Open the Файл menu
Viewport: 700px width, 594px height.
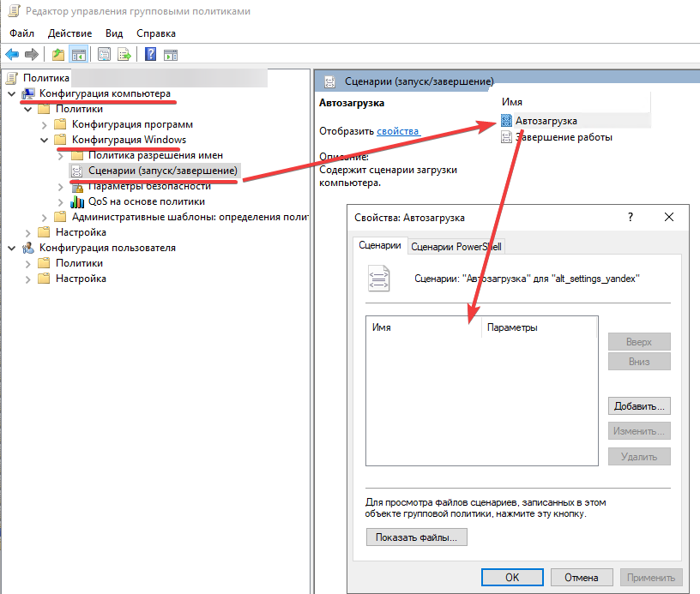point(22,33)
